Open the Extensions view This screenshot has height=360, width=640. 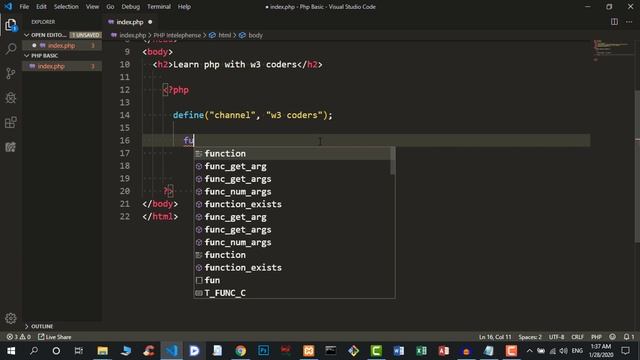tap(11, 122)
